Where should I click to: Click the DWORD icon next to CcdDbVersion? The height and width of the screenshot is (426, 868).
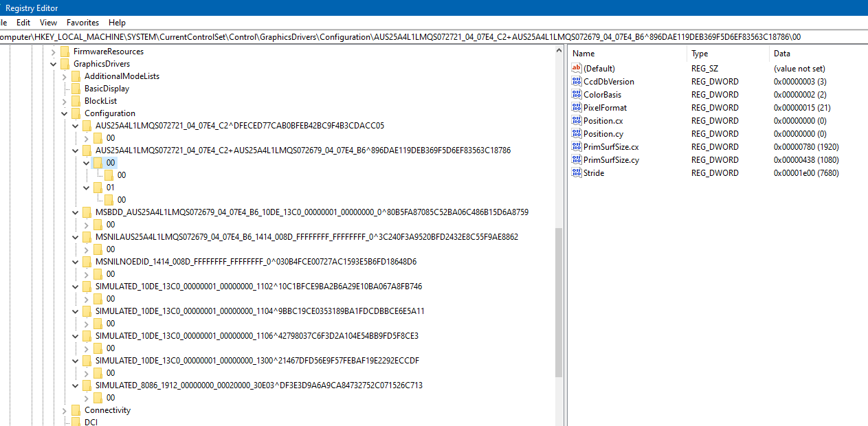pos(577,82)
